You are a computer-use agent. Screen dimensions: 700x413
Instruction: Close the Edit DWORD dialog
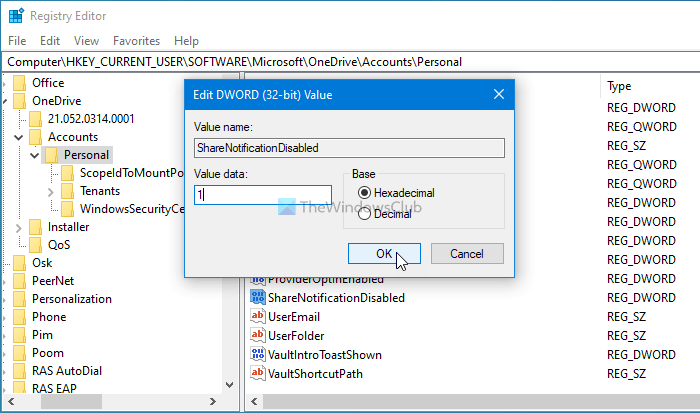tap(499, 94)
